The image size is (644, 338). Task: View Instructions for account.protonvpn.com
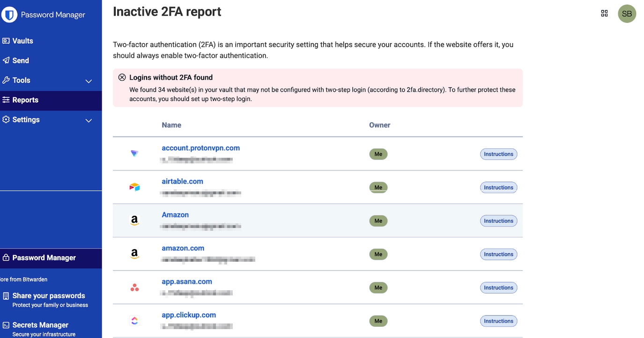click(498, 154)
